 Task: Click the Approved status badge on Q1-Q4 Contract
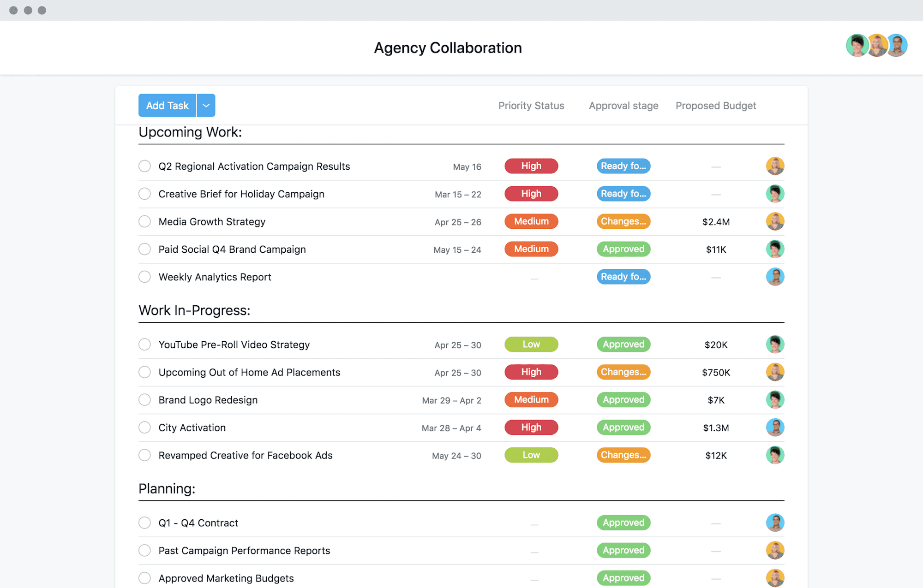(622, 522)
